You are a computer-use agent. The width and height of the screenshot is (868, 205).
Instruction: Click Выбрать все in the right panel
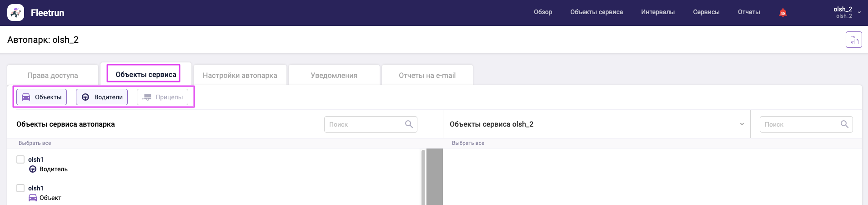pyautogui.click(x=468, y=143)
